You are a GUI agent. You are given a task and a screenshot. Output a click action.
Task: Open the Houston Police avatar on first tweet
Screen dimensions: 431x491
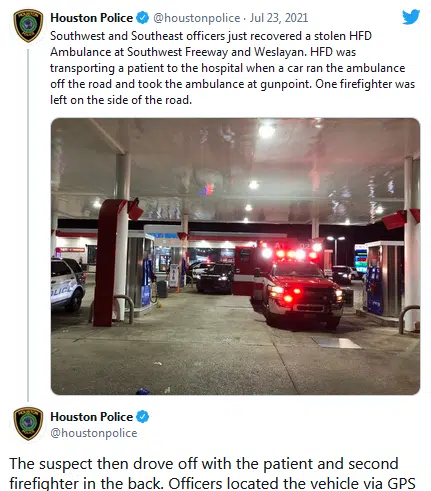(28, 26)
